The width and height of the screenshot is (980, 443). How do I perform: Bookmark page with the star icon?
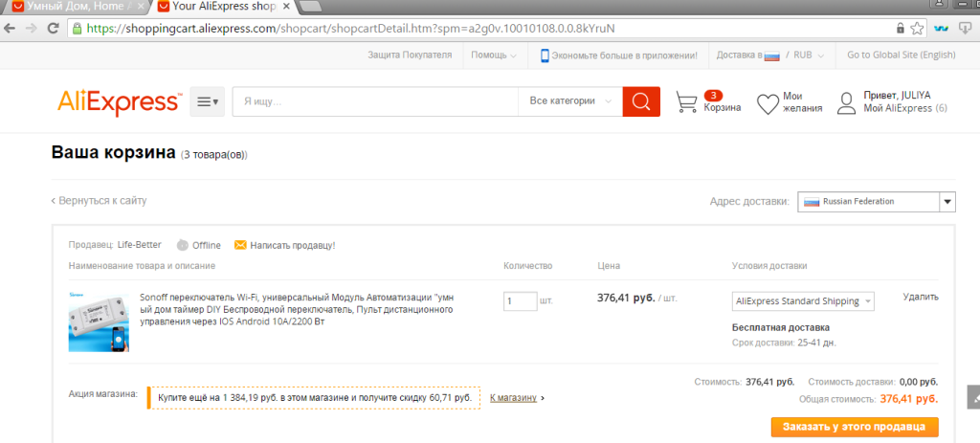tap(917, 28)
